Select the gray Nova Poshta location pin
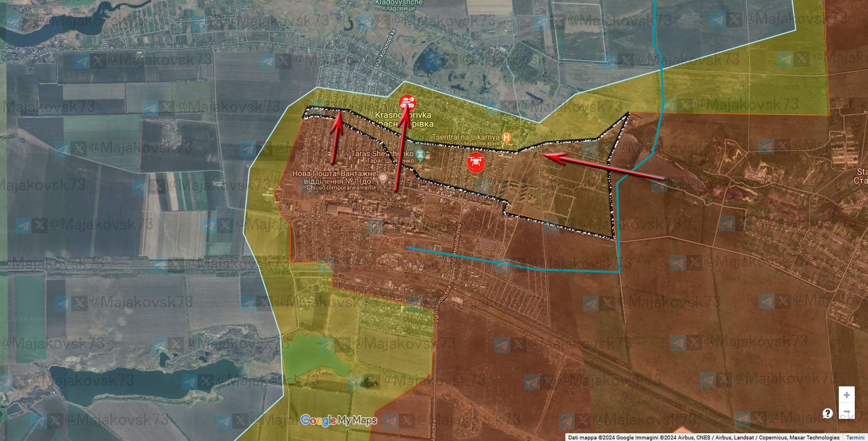Image resolution: width=868 pixels, height=441 pixels. pyautogui.click(x=383, y=178)
